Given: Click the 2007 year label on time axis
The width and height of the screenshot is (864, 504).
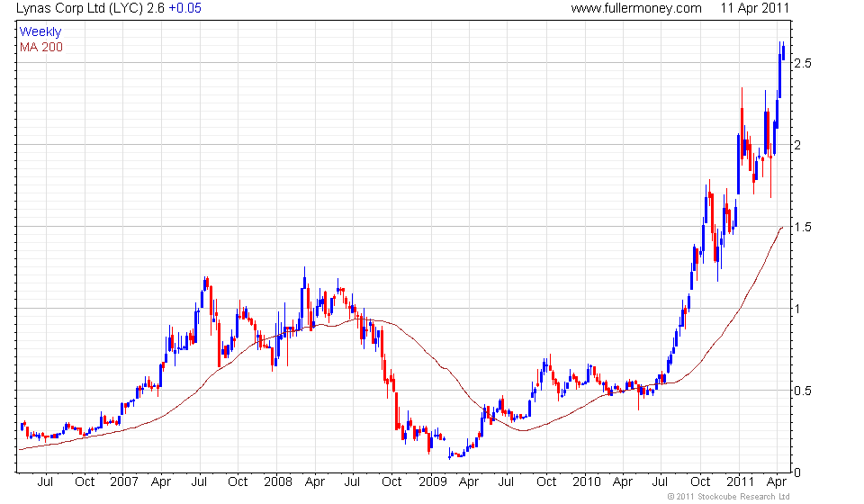Looking at the screenshot, I should (x=124, y=482).
